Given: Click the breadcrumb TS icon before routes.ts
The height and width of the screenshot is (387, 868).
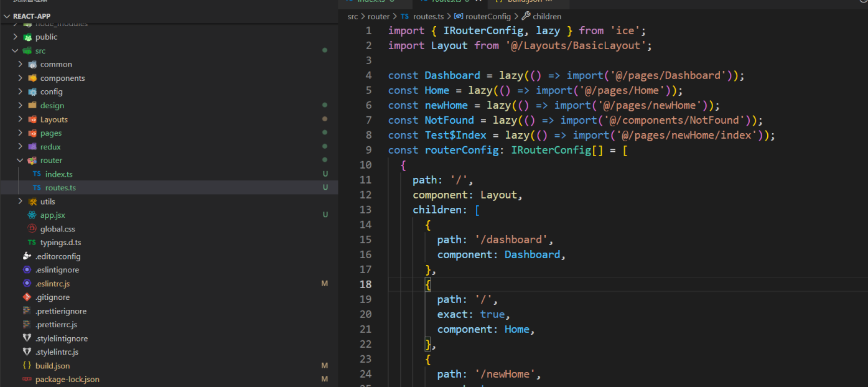Looking at the screenshot, I should click(405, 17).
